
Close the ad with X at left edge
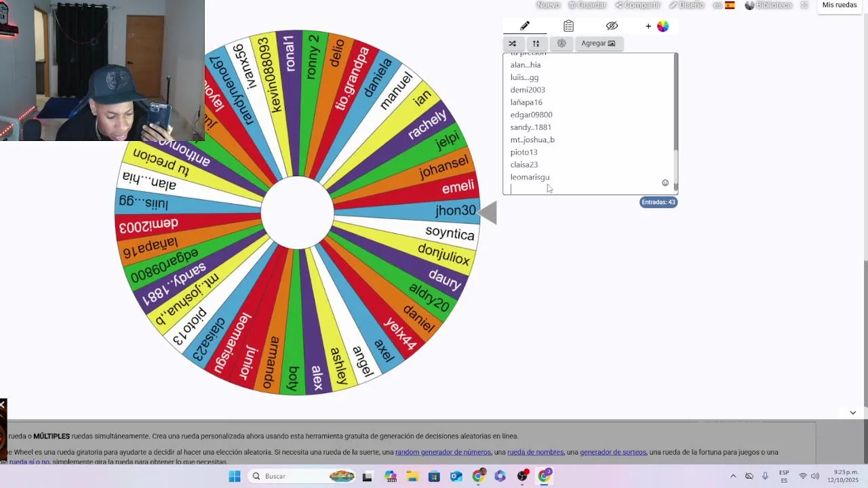[x=3, y=405]
